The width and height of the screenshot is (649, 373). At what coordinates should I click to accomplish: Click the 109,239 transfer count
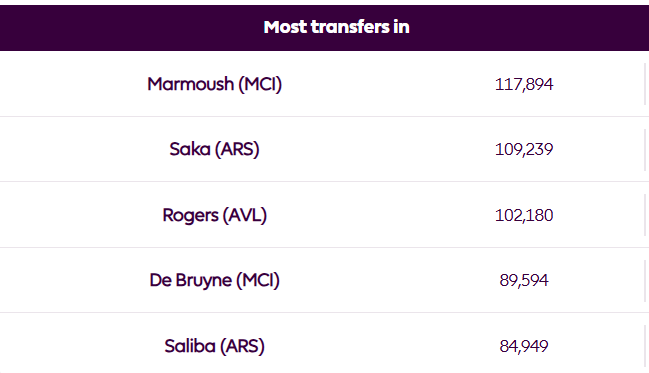click(x=524, y=149)
